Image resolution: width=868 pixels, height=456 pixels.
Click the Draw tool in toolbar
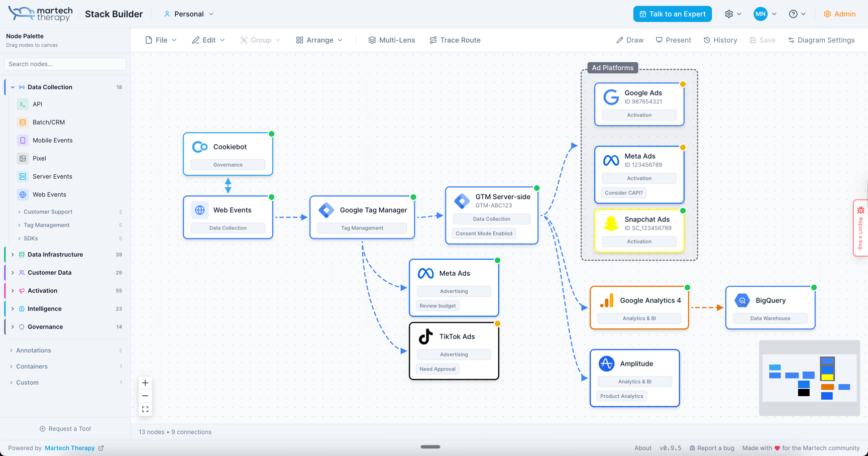click(x=629, y=40)
